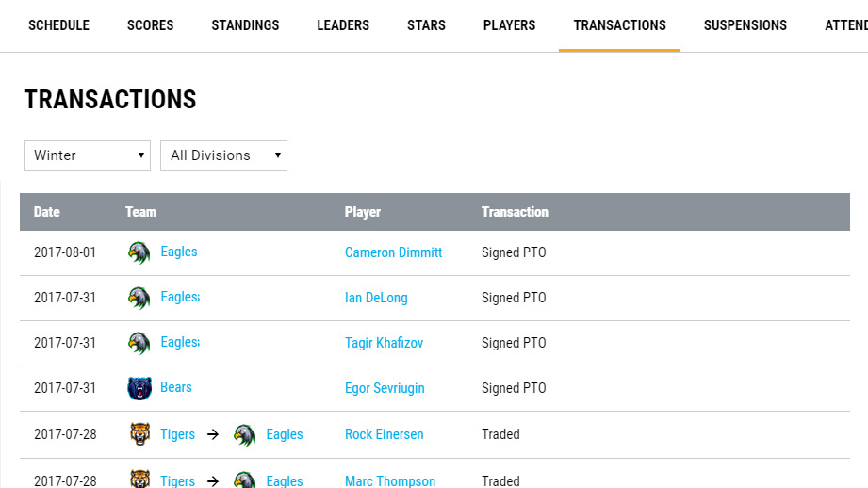Go to the Leaders tab
This screenshot has height=488, width=868.
[343, 25]
